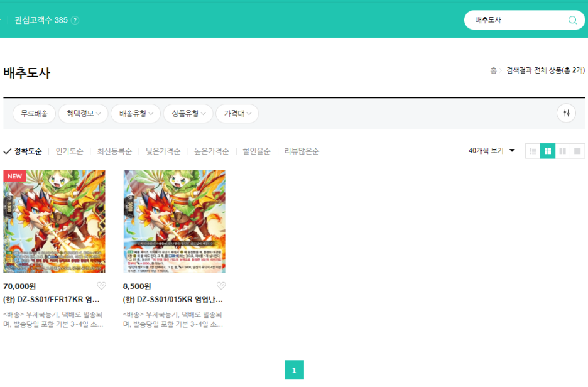Open product title DZ-SS01/015KR 염엽난
The image size is (588, 387).
(173, 299)
